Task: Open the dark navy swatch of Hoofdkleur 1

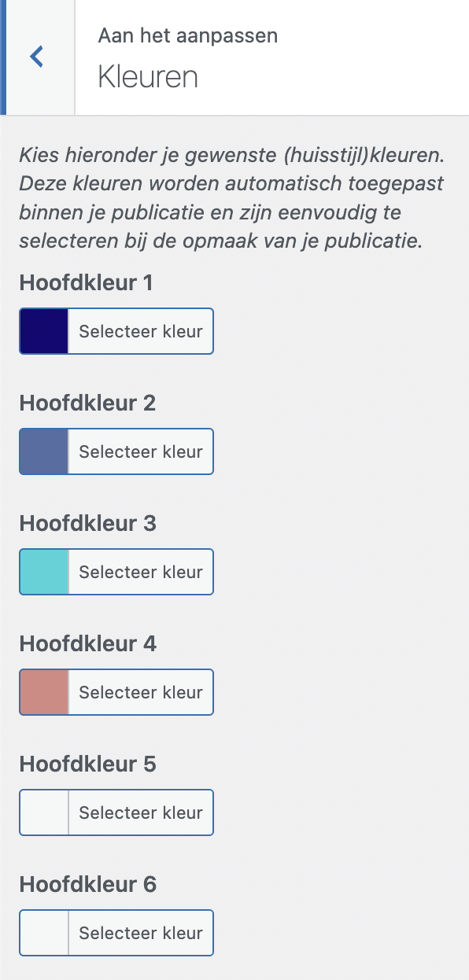Action: (44, 331)
